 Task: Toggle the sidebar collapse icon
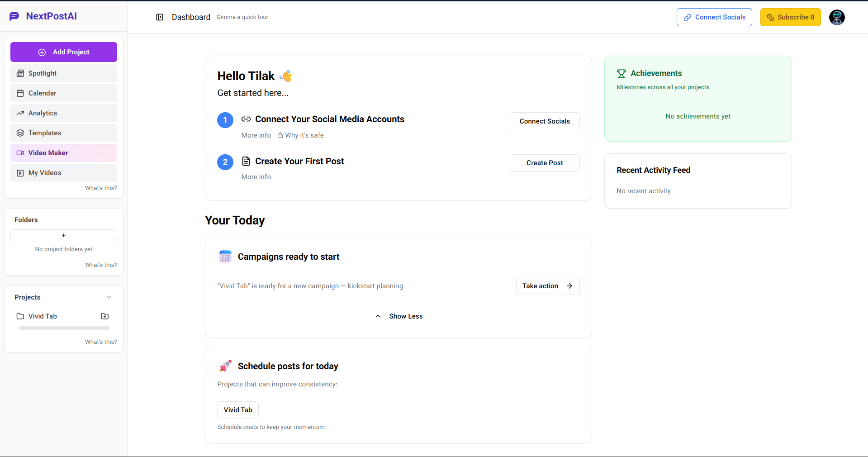(x=160, y=17)
